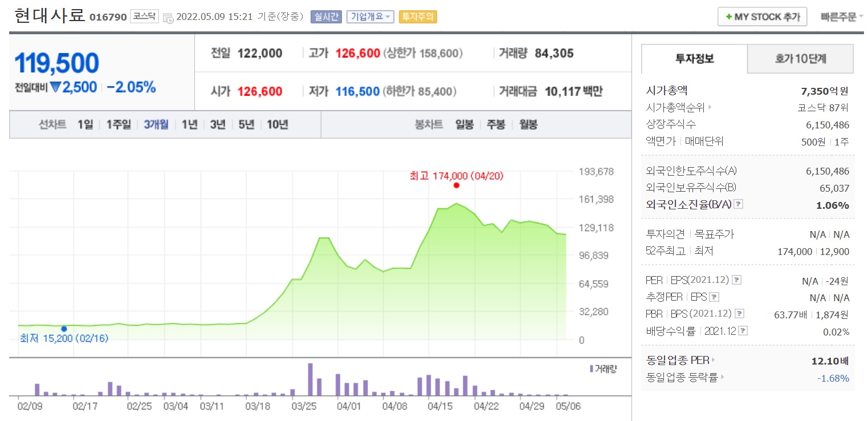This screenshot has width=868, height=421.
Task: Switch chart to 주봉 weekly candles
Action: (x=495, y=124)
